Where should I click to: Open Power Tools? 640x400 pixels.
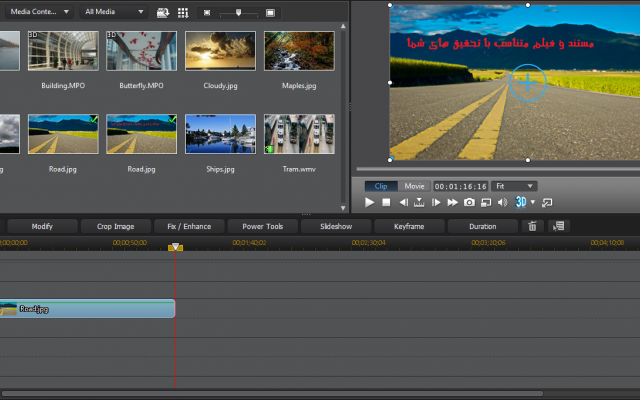(x=262, y=226)
